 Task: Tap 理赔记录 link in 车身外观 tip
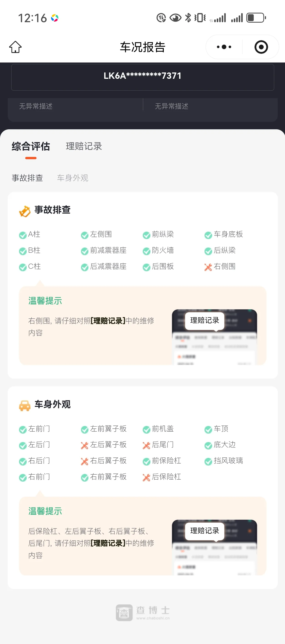click(x=108, y=543)
